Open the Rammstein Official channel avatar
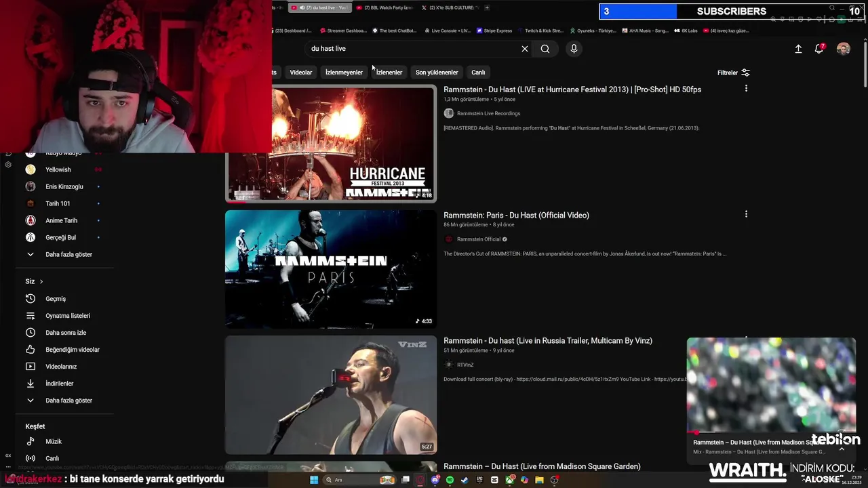 click(448, 239)
